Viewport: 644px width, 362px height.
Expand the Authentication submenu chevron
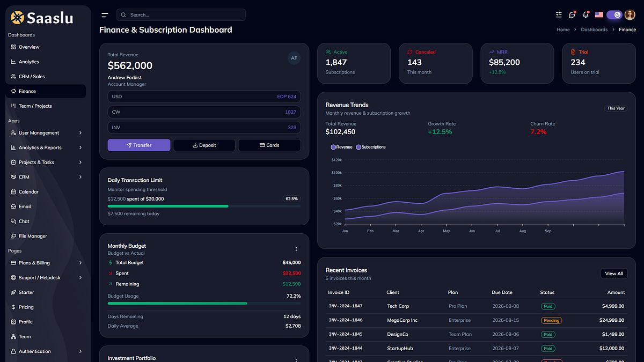(80, 351)
